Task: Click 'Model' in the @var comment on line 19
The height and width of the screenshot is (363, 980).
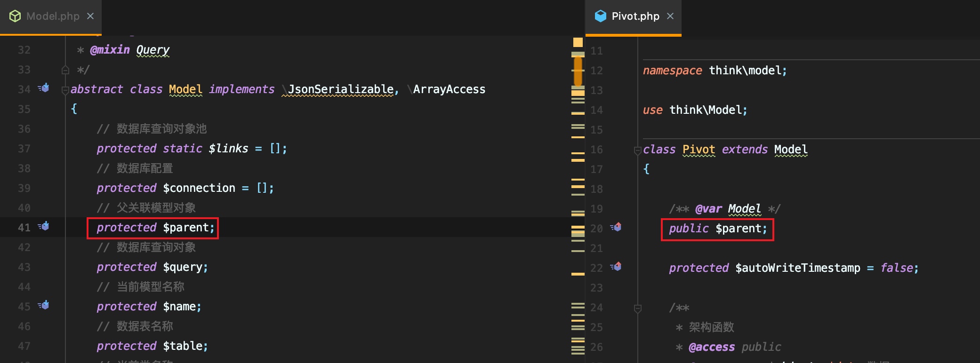Action: coord(744,209)
